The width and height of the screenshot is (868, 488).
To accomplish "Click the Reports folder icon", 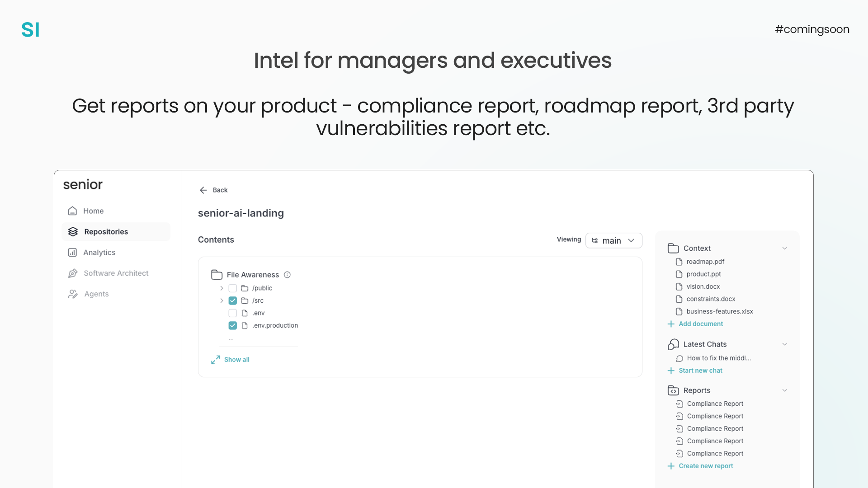I will coord(673,390).
